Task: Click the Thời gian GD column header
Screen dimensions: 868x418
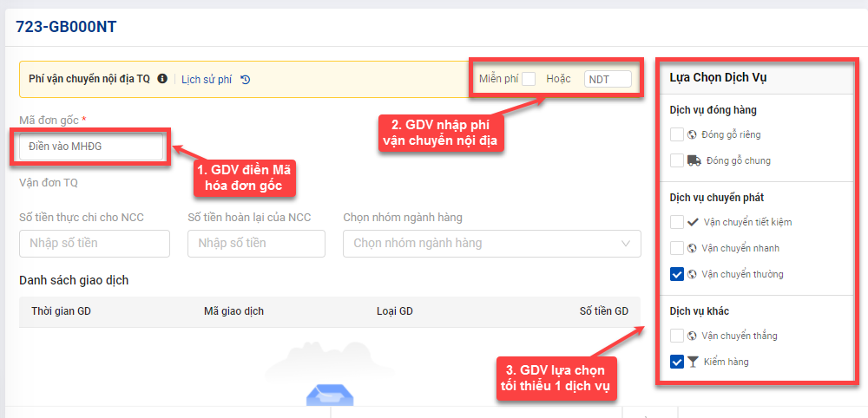Action: [61, 310]
